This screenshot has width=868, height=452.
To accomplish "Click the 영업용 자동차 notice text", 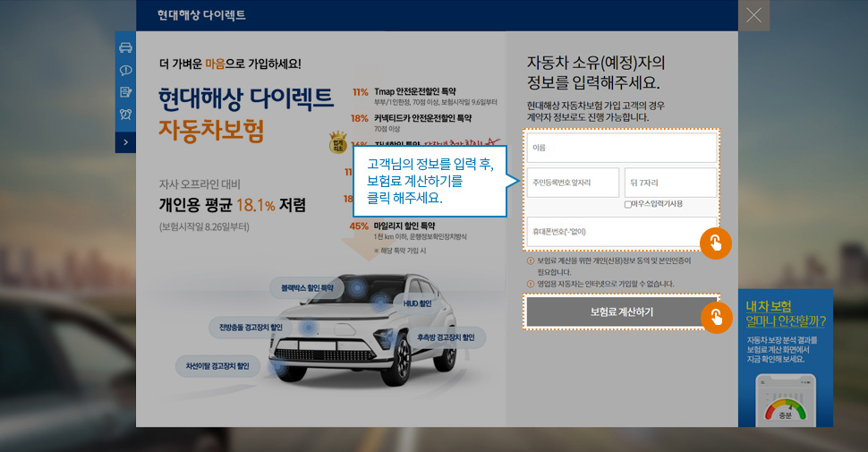I will [606, 284].
